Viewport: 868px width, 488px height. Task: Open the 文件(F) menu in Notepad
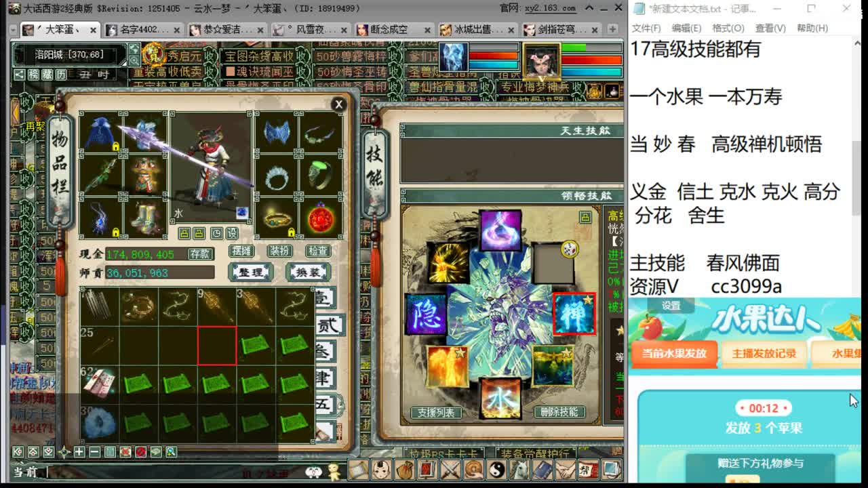[646, 28]
